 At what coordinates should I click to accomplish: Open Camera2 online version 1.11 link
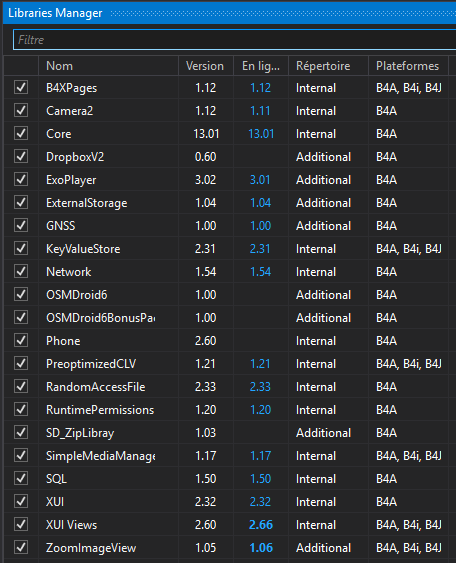(x=260, y=111)
